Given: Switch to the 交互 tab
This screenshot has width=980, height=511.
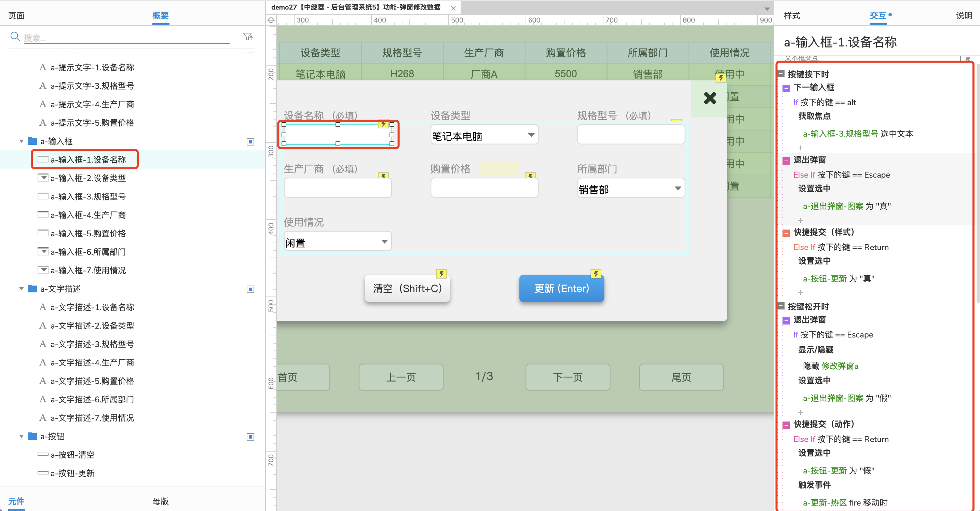Looking at the screenshot, I should tap(878, 15).
